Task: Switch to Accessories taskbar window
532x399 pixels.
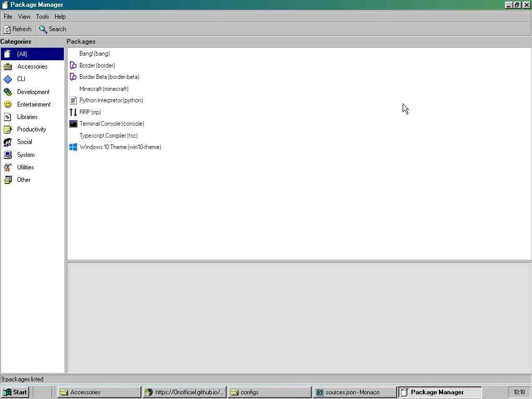Action: pos(99,392)
